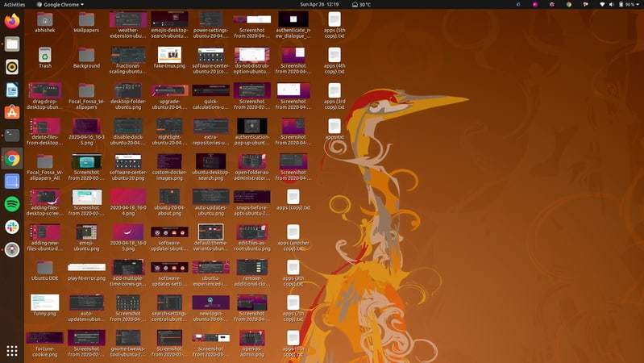The width and height of the screenshot is (644, 363).
Task: Select the Wallpapers folder on desktop
Action: [x=86, y=19]
